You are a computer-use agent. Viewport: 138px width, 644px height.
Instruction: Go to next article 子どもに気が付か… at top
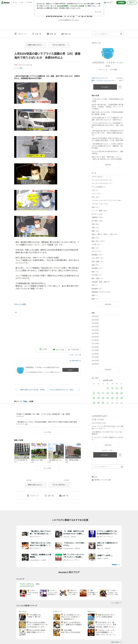(x=59, y=45)
